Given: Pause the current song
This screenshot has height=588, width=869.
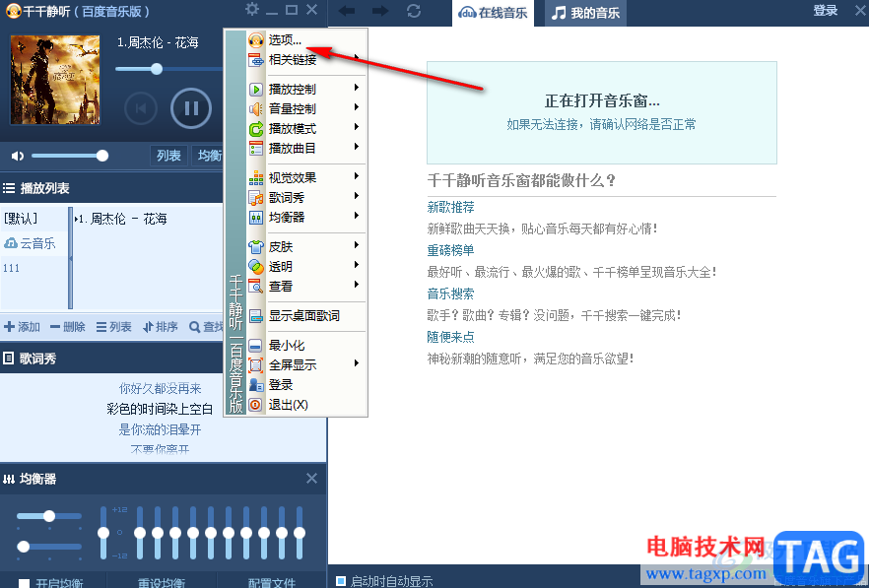Looking at the screenshot, I should coord(191,107).
